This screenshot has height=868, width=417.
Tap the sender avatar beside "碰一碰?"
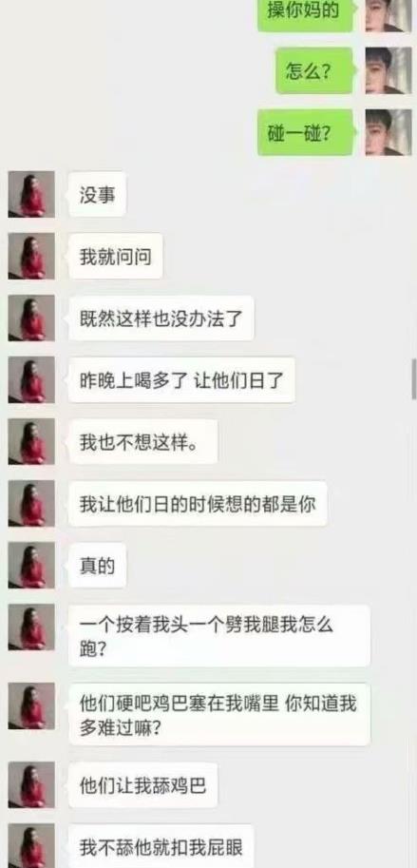pyautogui.click(x=389, y=132)
